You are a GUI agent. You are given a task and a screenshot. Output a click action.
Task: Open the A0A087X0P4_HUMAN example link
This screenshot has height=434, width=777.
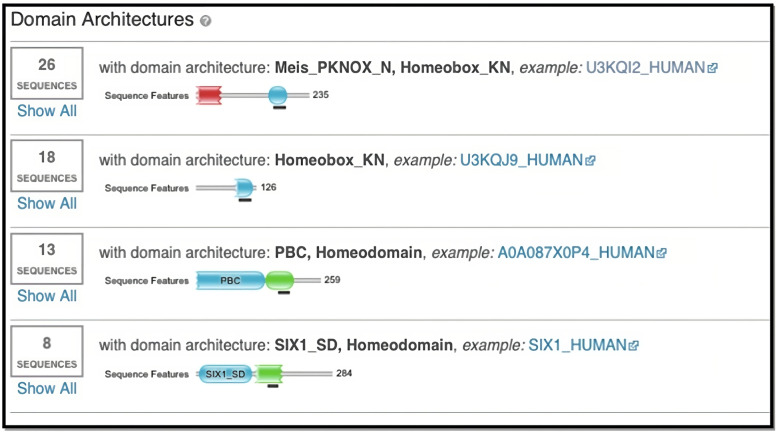coord(576,253)
